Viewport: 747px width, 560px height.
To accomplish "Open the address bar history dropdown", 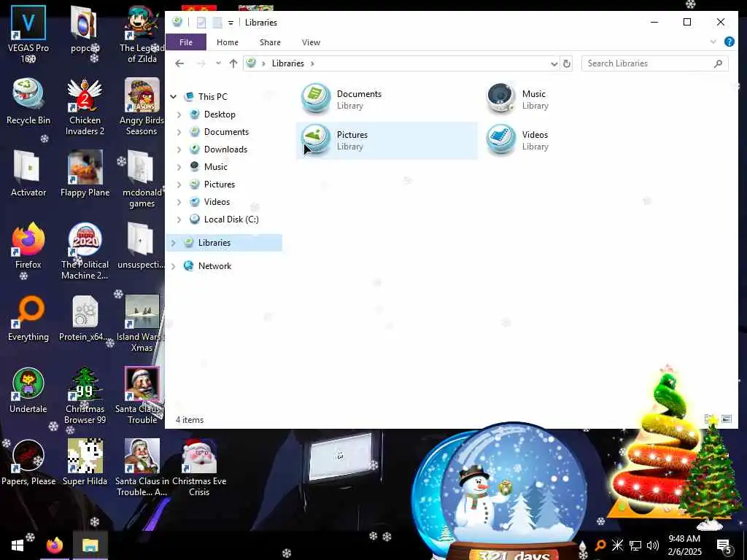I will (x=554, y=63).
